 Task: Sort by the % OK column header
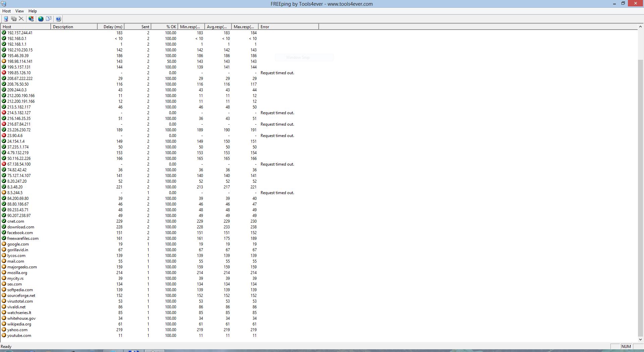165,27
